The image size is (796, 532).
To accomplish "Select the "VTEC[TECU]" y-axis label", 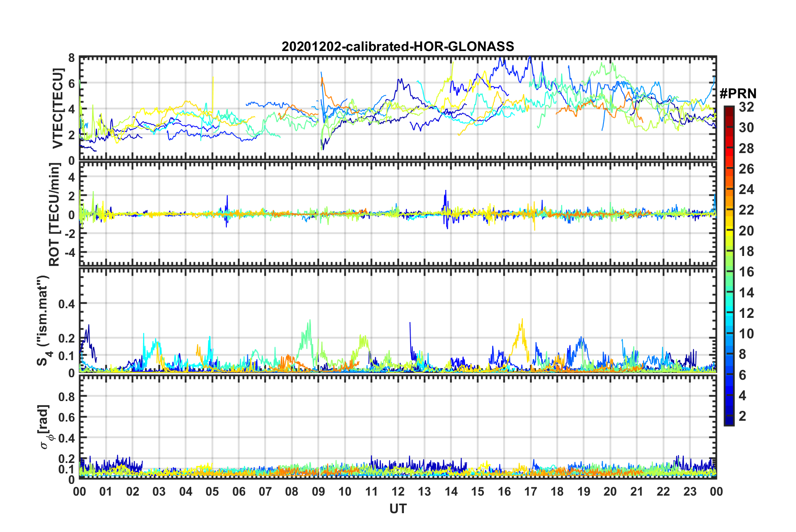I will click(58, 109).
